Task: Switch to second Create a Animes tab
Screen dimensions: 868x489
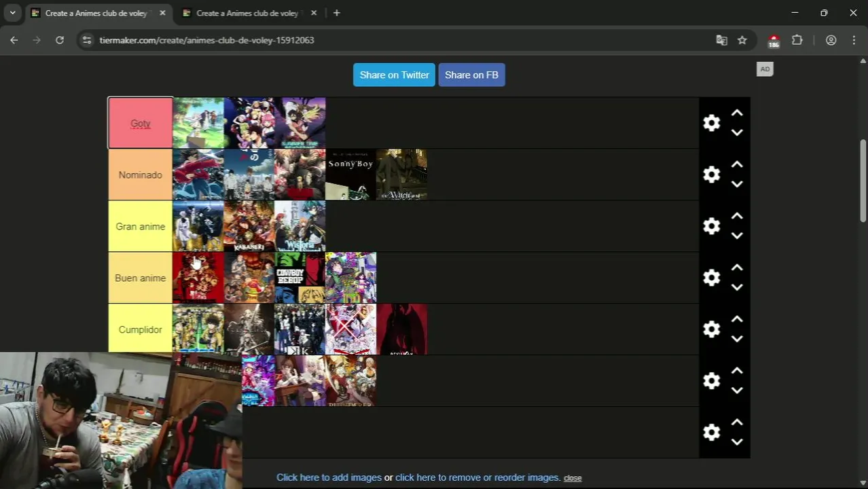Action: (x=249, y=13)
